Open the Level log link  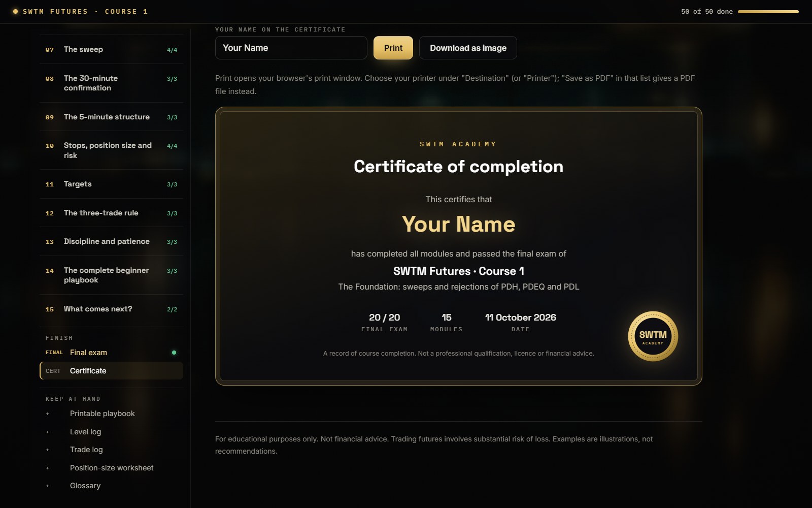pyautogui.click(x=111, y=432)
